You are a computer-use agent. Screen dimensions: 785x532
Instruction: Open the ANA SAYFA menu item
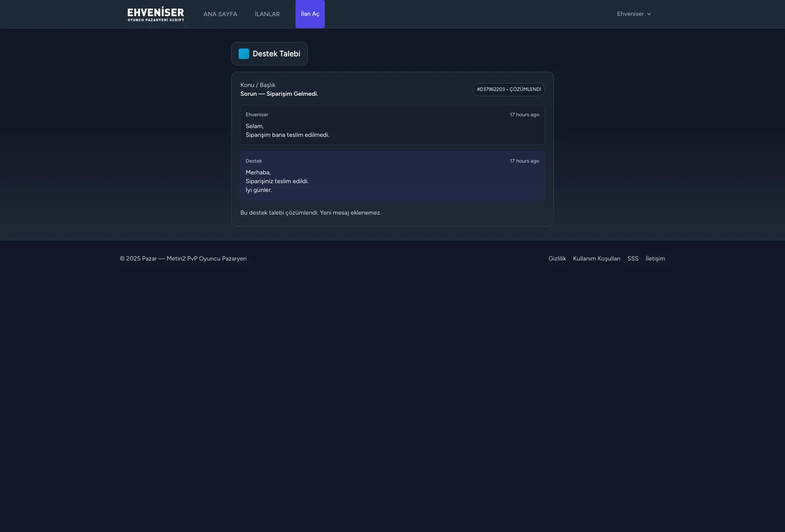point(220,14)
